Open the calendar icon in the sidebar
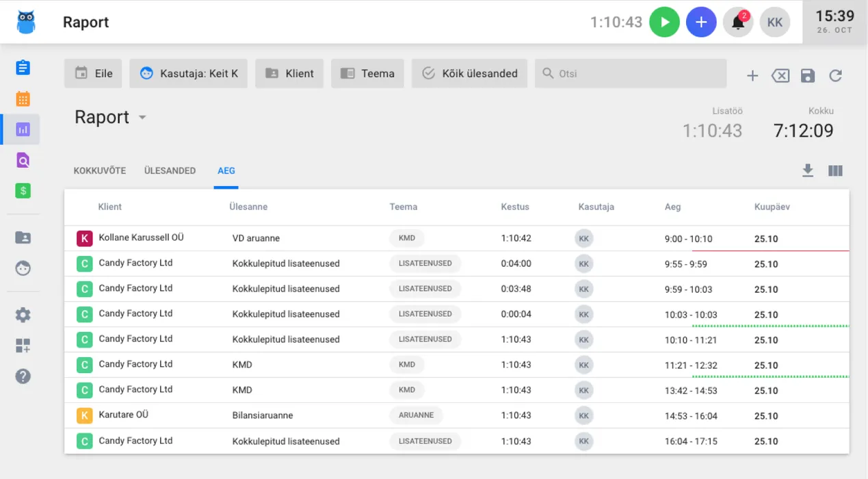 (23, 99)
